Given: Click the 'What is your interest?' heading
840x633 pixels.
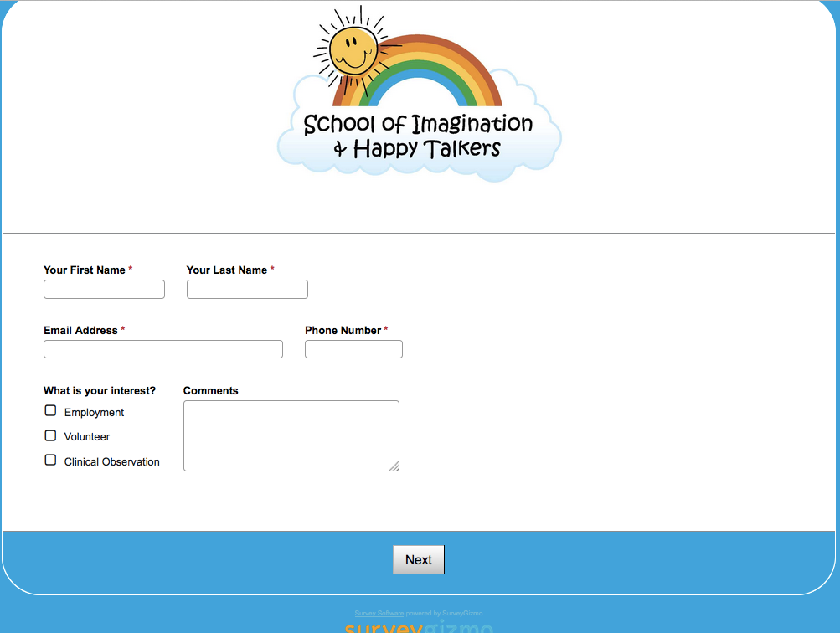Looking at the screenshot, I should click(x=100, y=391).
